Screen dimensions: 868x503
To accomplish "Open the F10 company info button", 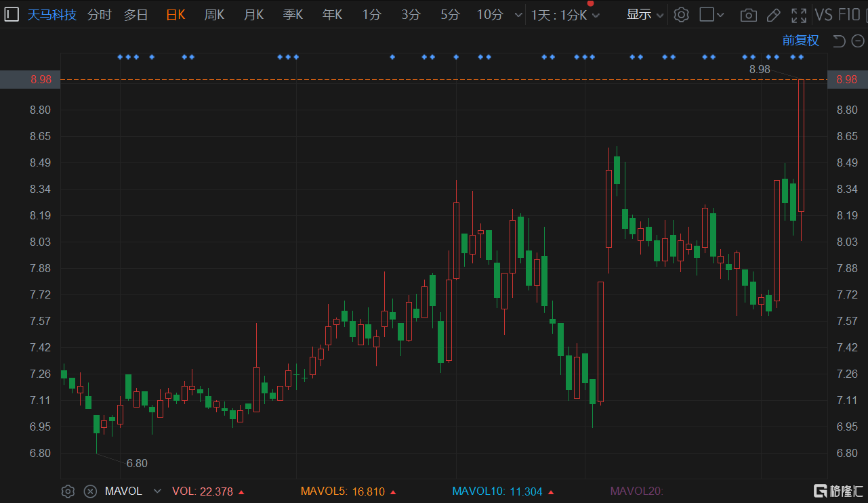I will (x=850, y=14).
